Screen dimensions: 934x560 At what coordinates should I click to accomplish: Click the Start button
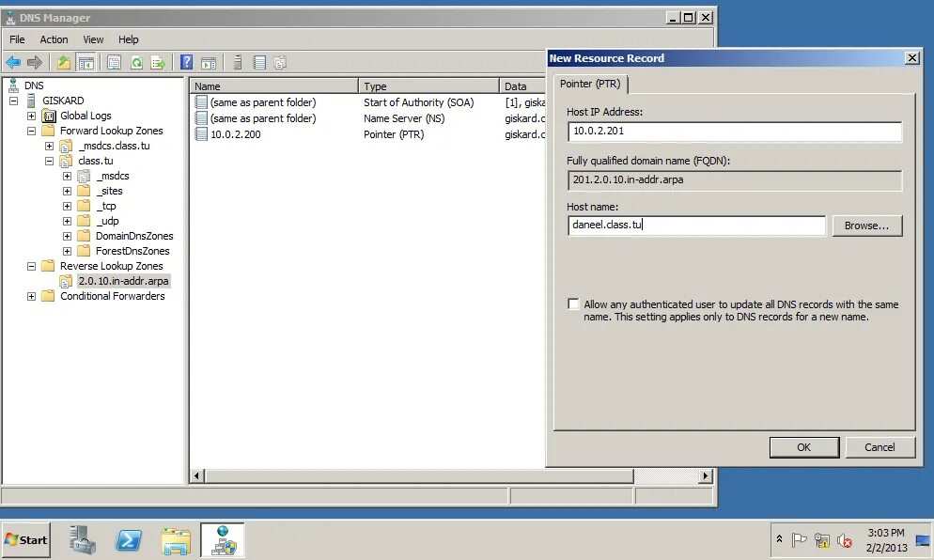point(26,539)
